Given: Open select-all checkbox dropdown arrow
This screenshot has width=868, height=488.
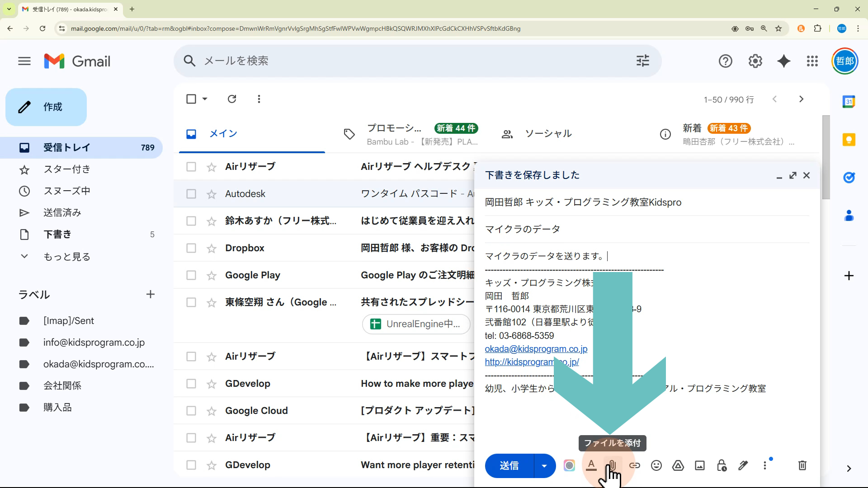Looking at the screenshot, I should (x=205, y=99).
